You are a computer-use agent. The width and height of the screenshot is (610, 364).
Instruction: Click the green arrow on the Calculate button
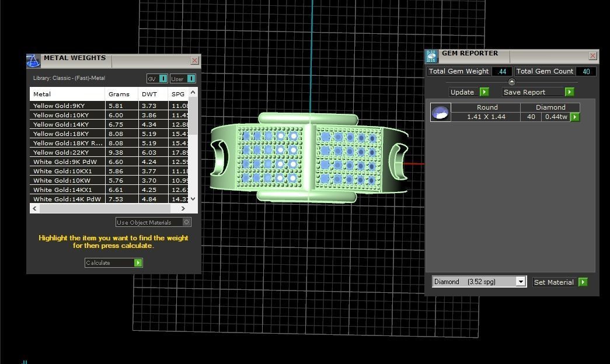(138, 263)
